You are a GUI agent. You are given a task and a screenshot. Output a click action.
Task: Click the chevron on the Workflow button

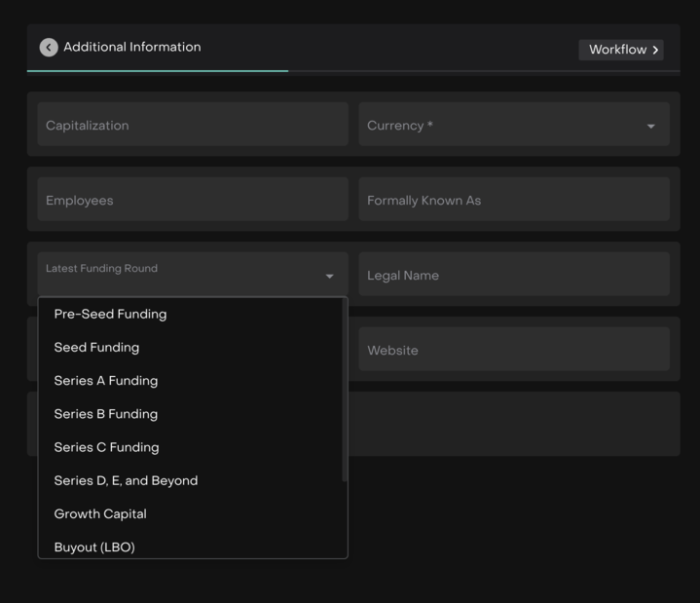[x=655, y=50]
